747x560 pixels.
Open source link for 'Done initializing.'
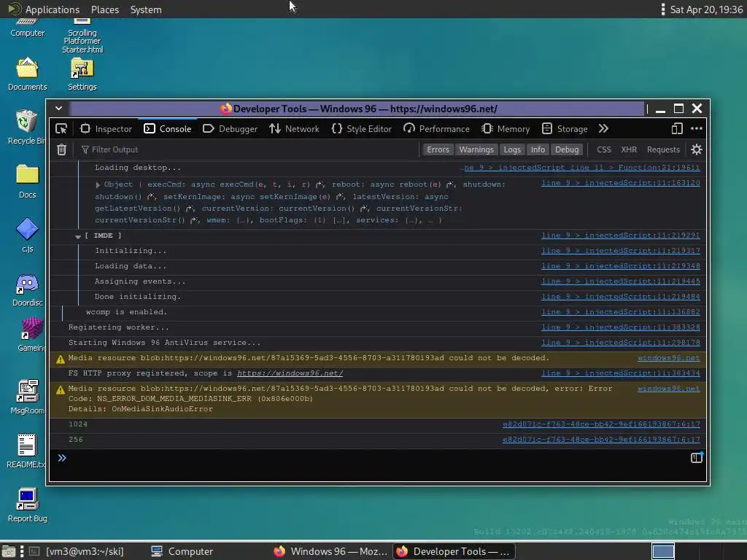[620, 297]
